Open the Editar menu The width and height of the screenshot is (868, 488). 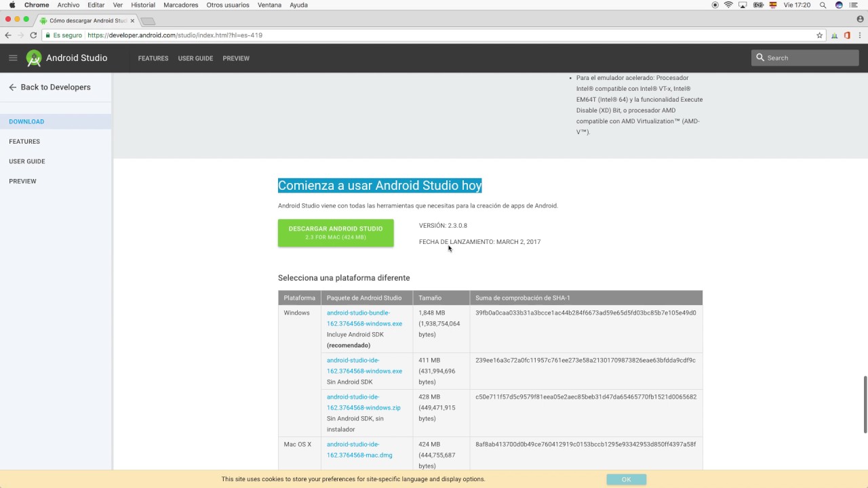(96, 5)
